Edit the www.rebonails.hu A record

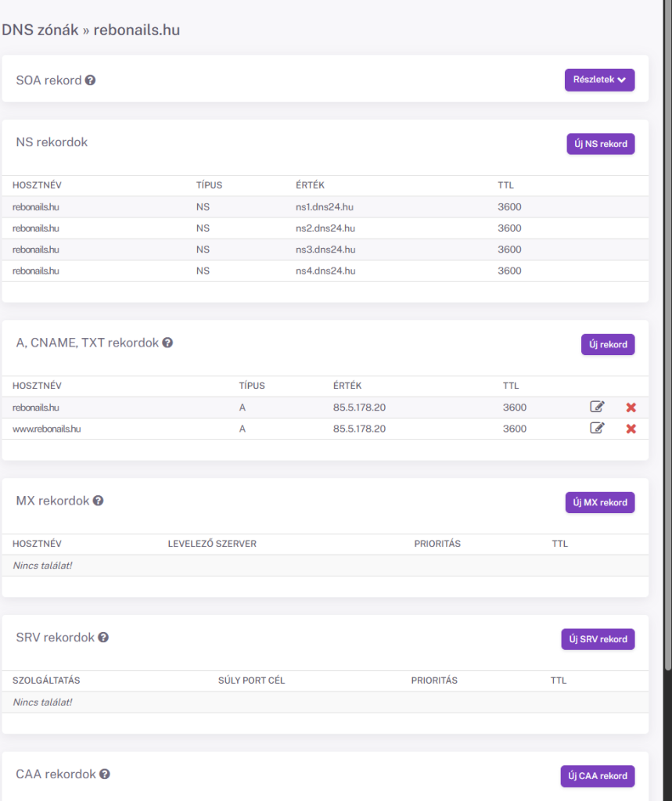point(597,428)
